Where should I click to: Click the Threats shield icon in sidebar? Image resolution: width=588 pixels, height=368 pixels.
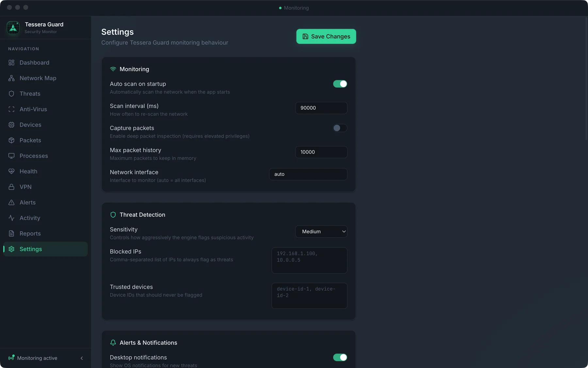11,94
